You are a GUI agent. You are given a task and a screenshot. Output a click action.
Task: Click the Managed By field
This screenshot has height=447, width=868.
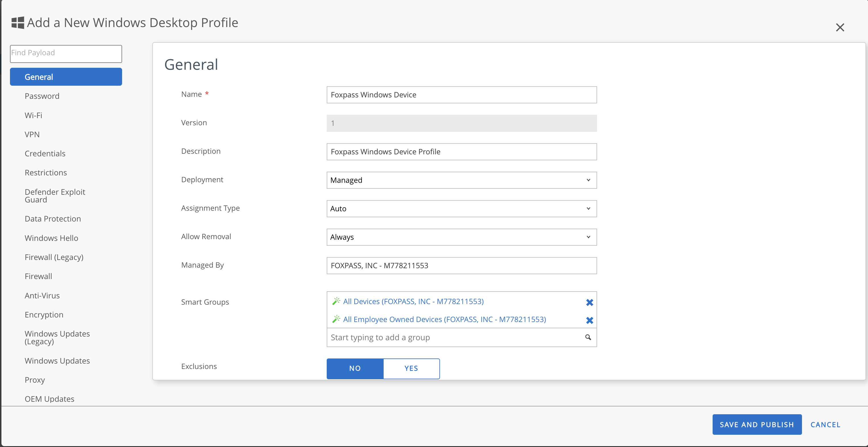coord(462,266)
